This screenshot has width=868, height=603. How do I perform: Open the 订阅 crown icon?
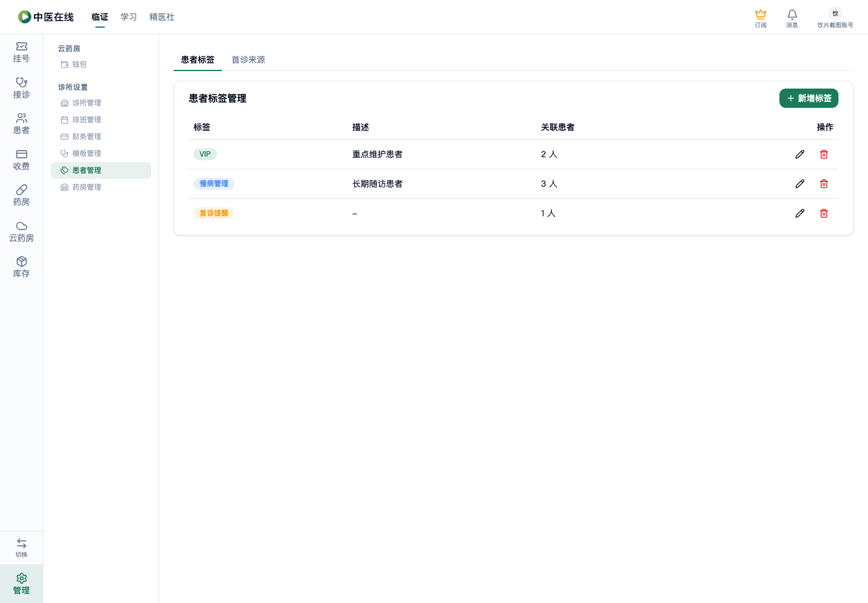(x=761, y=18)
